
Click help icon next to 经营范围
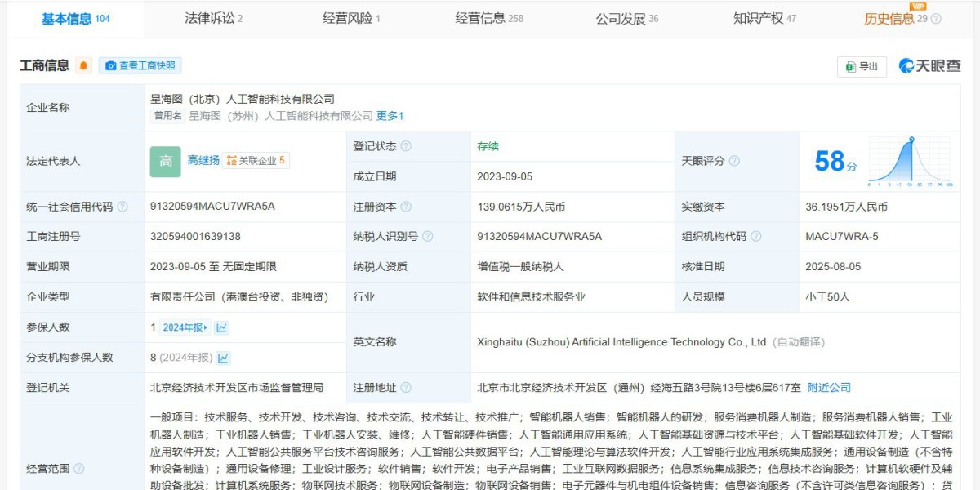click(x=79, y=469)
